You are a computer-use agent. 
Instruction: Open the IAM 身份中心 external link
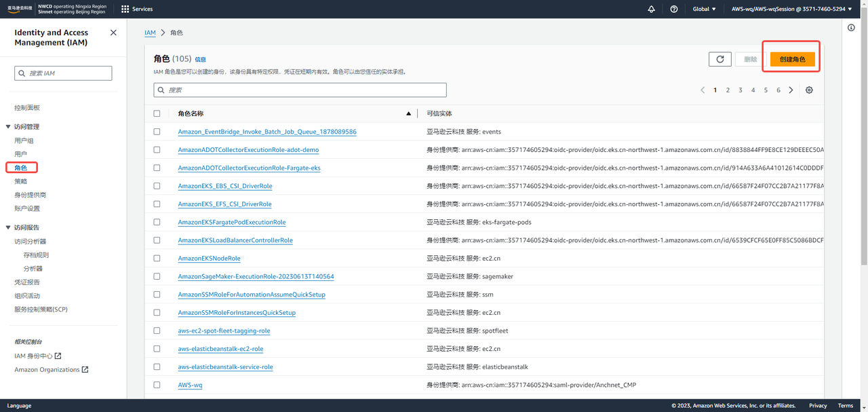(38, 356)
